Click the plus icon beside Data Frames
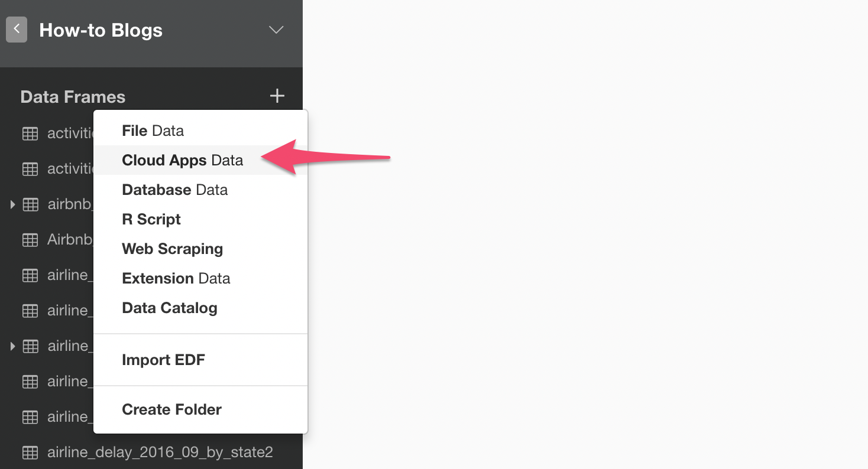Image resolution: width=868 pixels, height=469 pixels. point(277,96)
